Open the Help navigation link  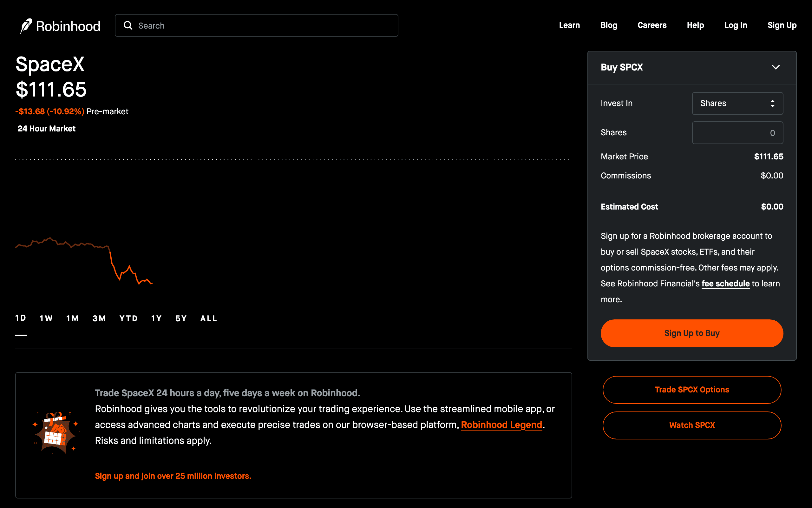coord(695,25)
